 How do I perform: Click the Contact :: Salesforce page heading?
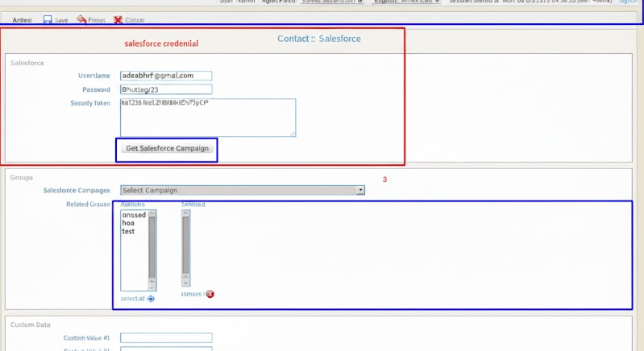point(319,39)
